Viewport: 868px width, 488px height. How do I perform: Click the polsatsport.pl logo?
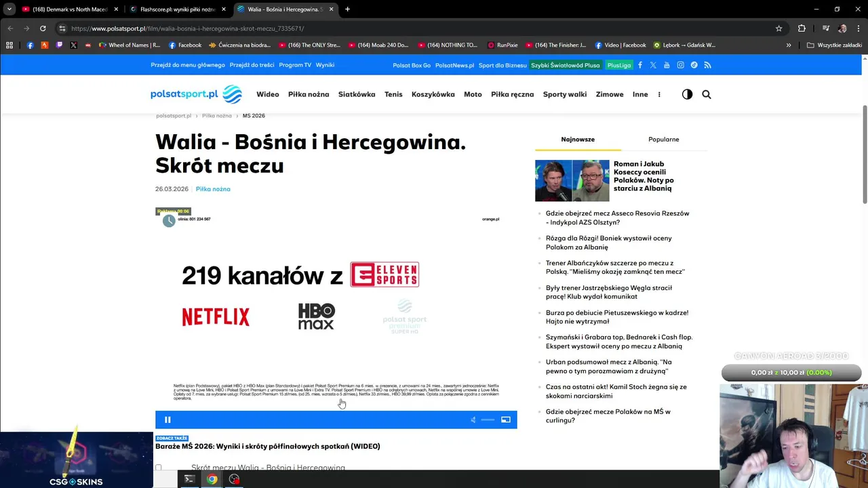(x=196, y=94)
